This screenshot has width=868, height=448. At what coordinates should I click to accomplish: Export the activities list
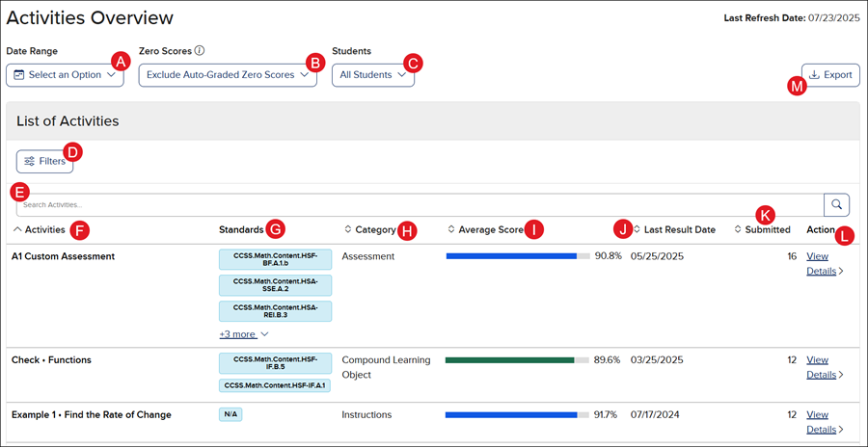(x=830, y=75)
